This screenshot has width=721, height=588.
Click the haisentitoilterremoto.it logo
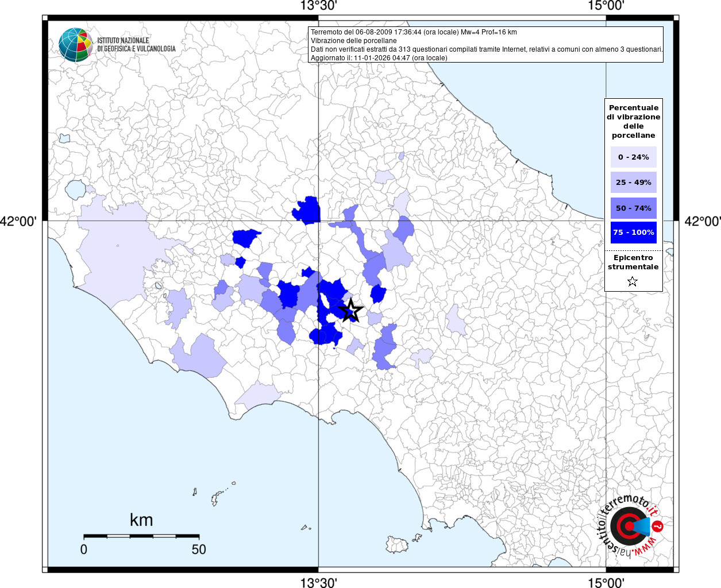click(x=630, y=525)
